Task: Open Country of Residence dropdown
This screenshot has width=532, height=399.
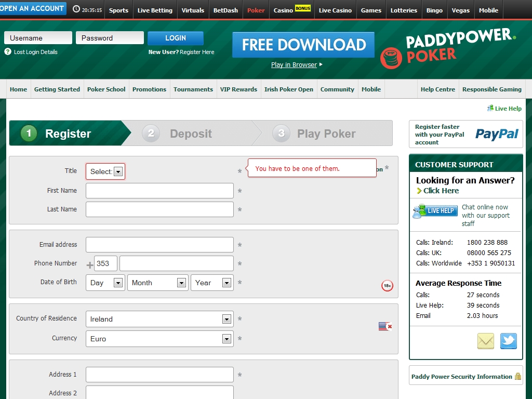Action: 159,319
